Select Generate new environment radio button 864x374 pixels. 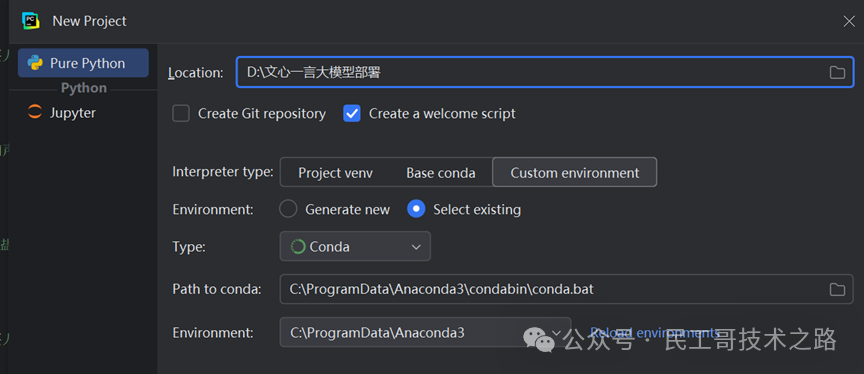[288, 209]
